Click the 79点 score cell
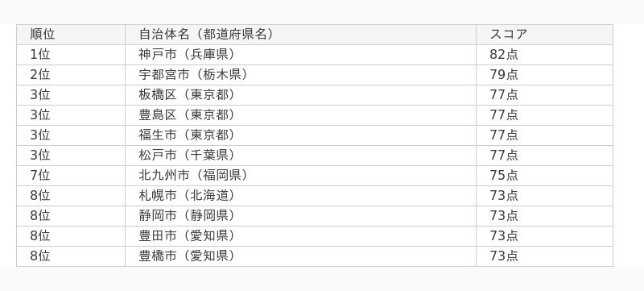Viewport: 644px width, 291px height. 545,75
